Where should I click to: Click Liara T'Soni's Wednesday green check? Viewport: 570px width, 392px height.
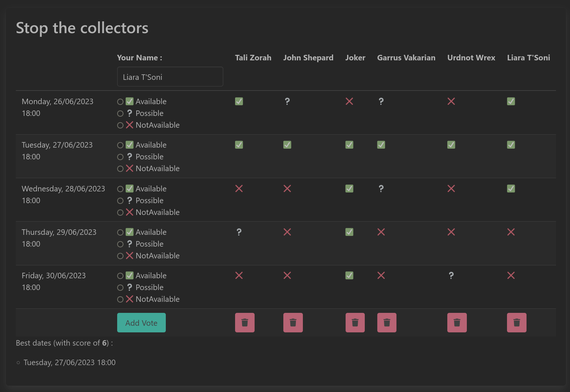[x=511, y=188]
